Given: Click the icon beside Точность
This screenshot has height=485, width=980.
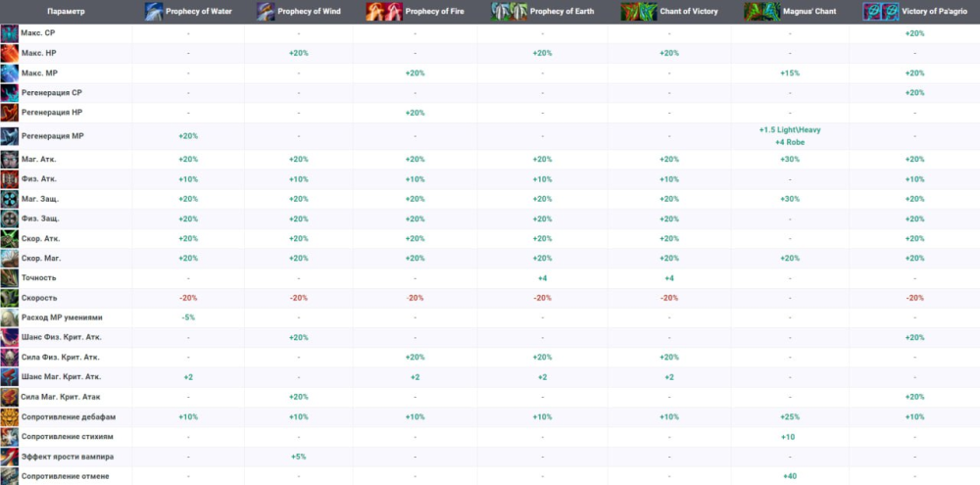Looking at the screenshot, I should 10,278.
